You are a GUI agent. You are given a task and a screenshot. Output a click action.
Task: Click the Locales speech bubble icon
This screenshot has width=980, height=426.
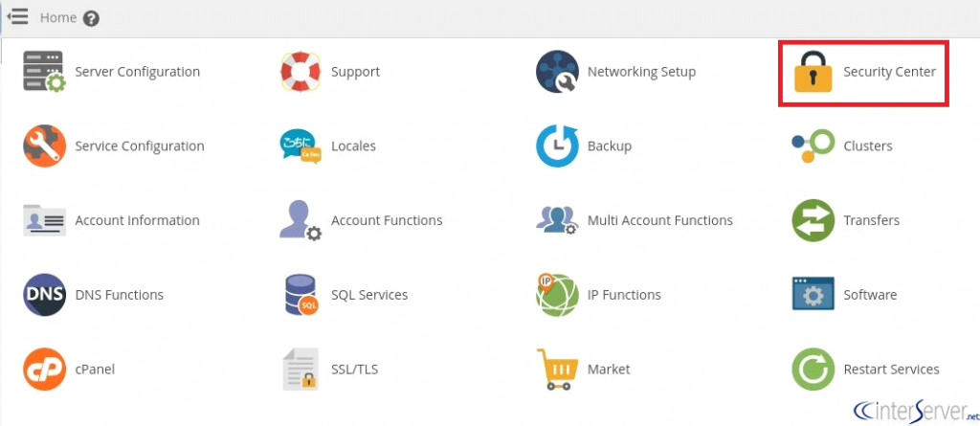[300, 146]
